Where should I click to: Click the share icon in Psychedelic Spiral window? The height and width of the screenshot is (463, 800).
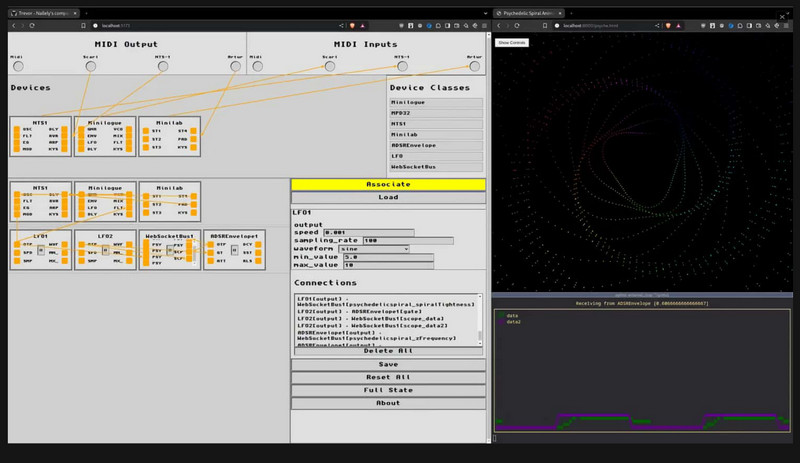pyautogui.click(x=657, y=26)
